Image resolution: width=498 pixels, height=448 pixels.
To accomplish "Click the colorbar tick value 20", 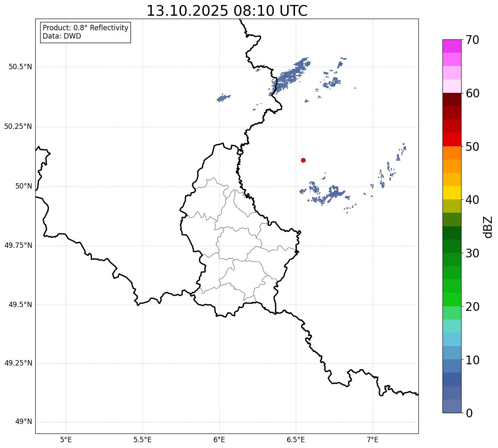I will (472, 307).
